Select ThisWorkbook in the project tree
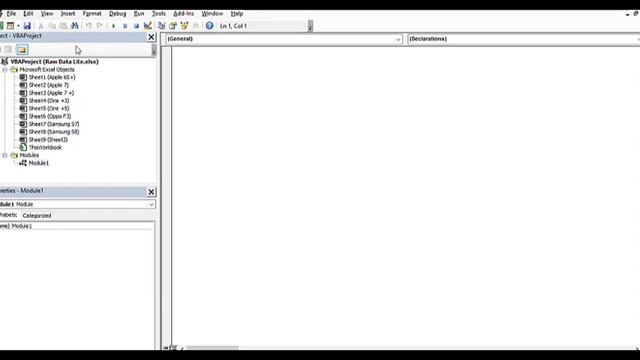Screen dimensions: 640x360 click(x=45, y=147)
